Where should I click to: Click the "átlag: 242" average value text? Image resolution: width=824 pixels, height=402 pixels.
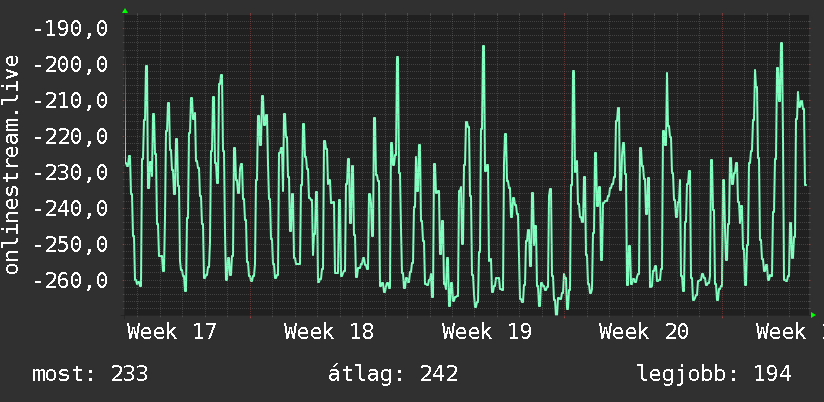[393, 374]
